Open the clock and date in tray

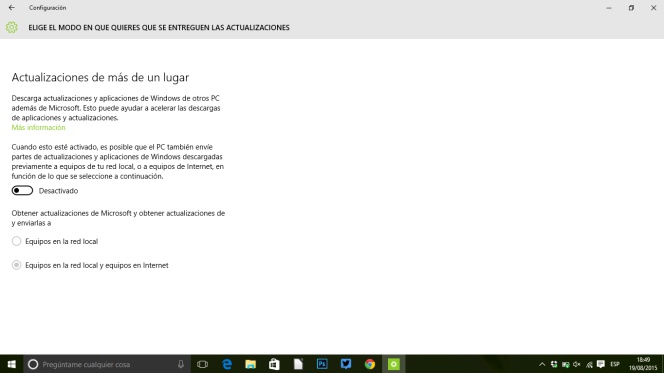pyautogui.click(x=643, y=364)
